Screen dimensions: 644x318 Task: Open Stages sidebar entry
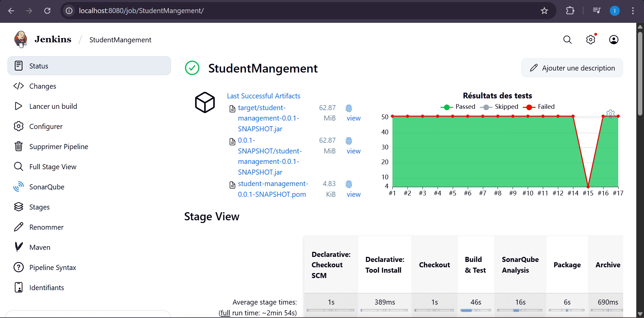89,207
